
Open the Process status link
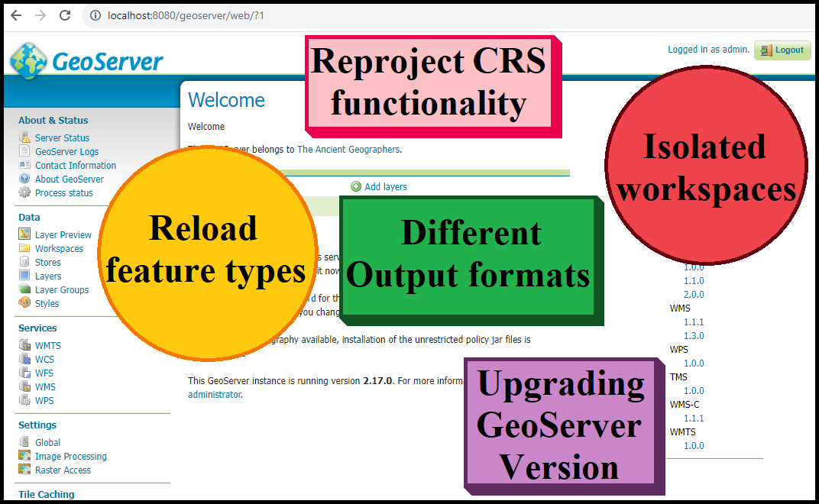click(63, 192)
